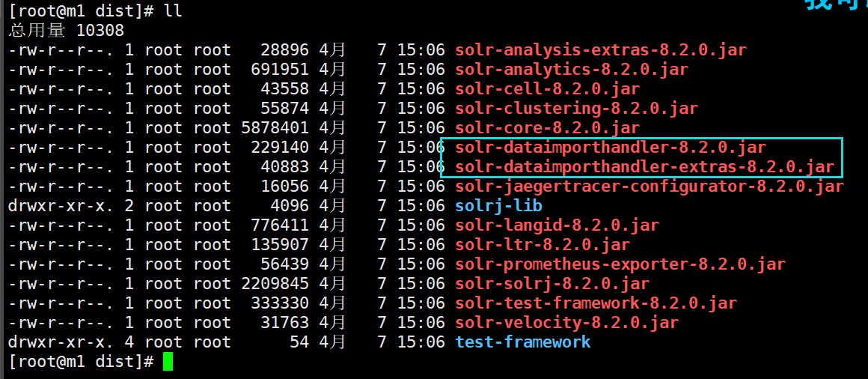The height and width of the screenshot is (379, 868).
Task: Select solr-dataimporthandler-8.2.0.jar file name
Action: pos(611,148)
